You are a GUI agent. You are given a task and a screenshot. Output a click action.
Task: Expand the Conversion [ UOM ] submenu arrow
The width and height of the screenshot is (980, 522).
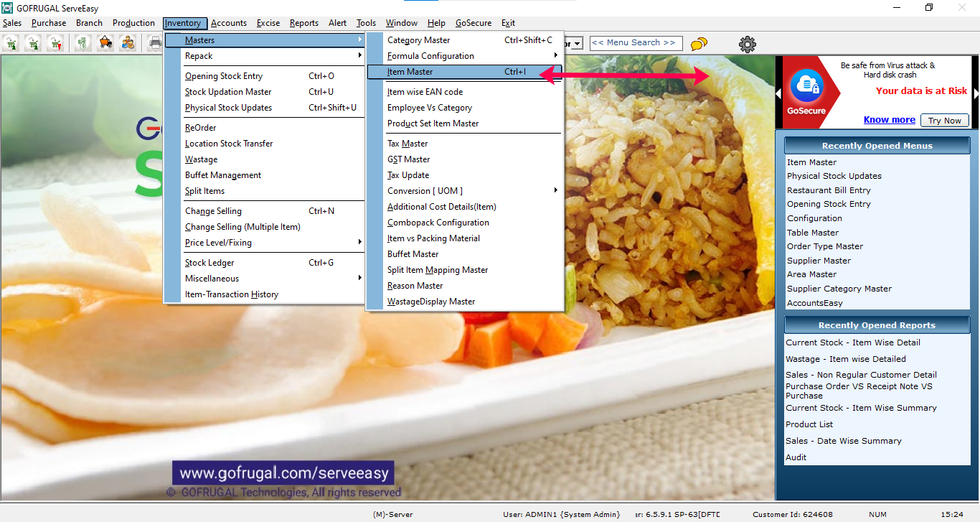[x=556, y=191]
